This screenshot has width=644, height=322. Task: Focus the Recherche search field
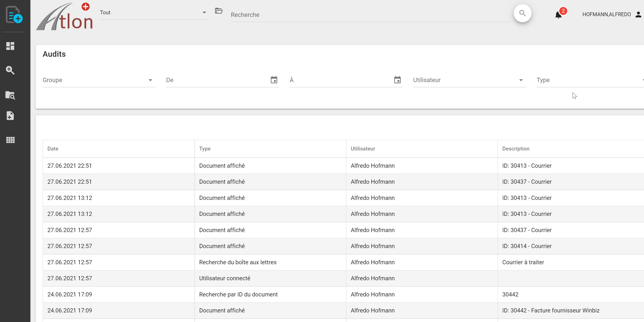click(x=370, y=15)
